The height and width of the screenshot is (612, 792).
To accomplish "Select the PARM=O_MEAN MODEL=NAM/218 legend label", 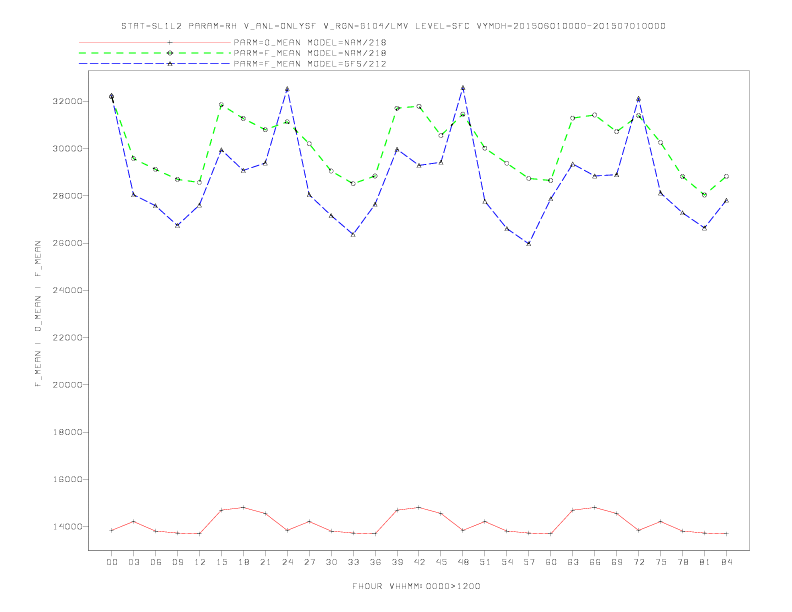I will (310, 42).
